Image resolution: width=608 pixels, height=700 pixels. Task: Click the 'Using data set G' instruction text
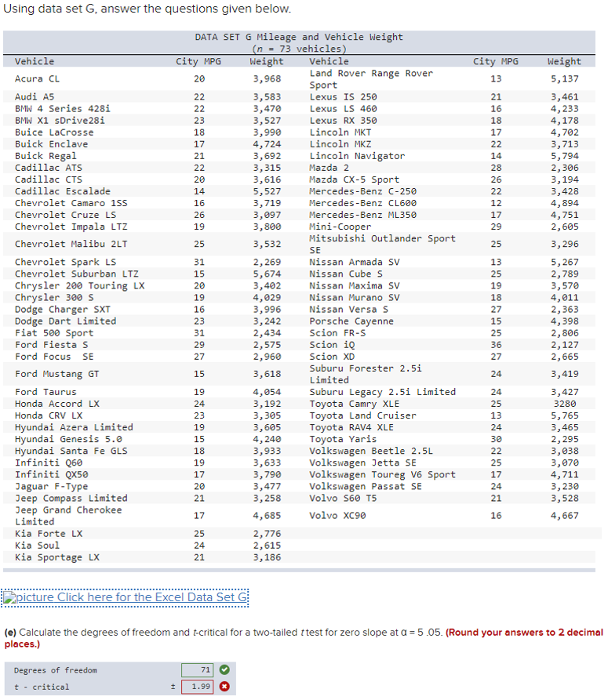pyautogui.click(x=147, y=9)
